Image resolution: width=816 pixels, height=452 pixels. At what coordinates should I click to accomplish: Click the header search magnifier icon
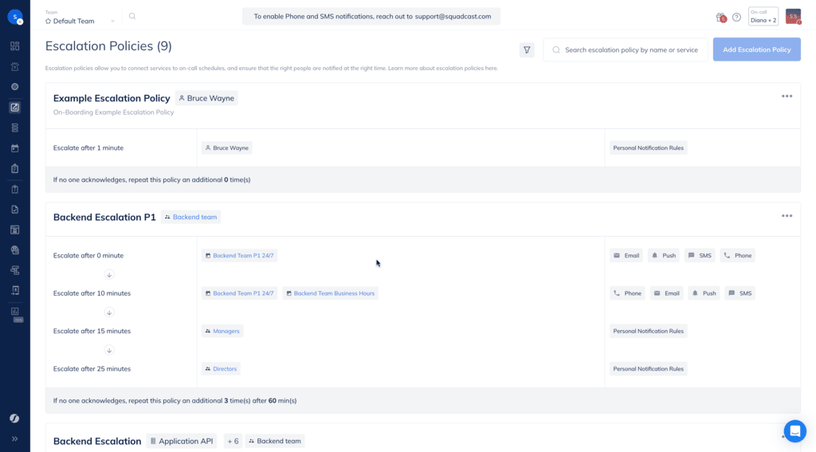pos(132,17)
